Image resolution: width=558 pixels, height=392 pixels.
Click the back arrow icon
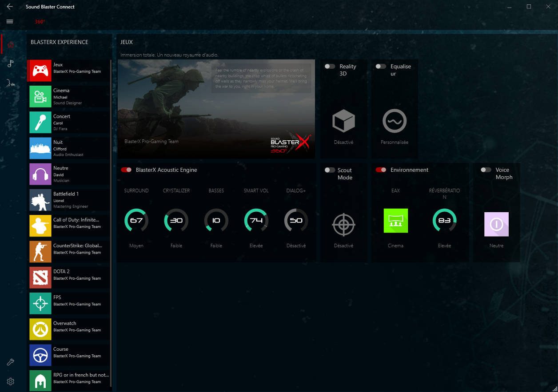click(10, 7)
